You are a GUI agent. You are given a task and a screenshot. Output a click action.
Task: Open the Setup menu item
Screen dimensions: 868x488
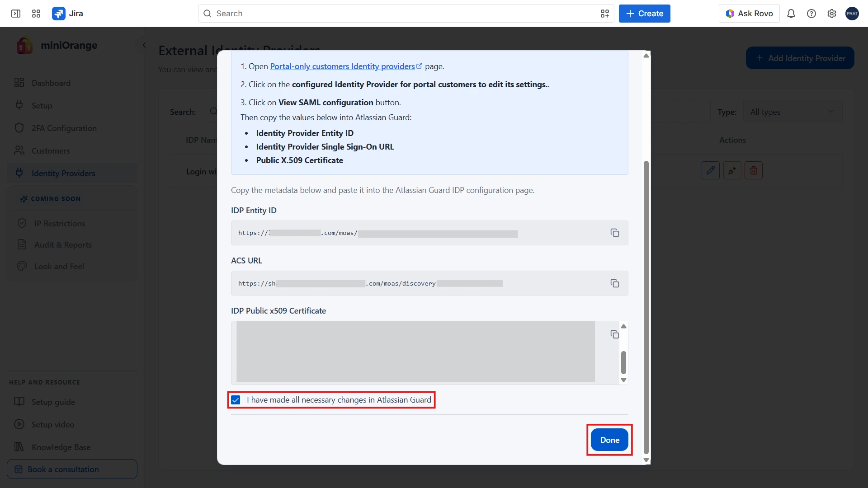pos(72,105)
